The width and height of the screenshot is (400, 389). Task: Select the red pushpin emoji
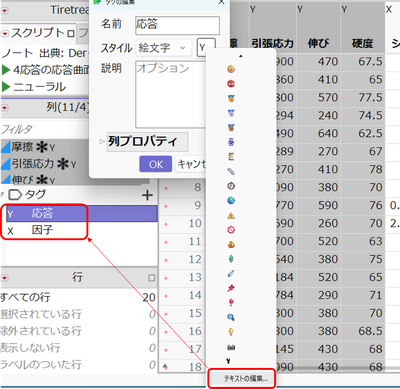[x=231, y=288]
